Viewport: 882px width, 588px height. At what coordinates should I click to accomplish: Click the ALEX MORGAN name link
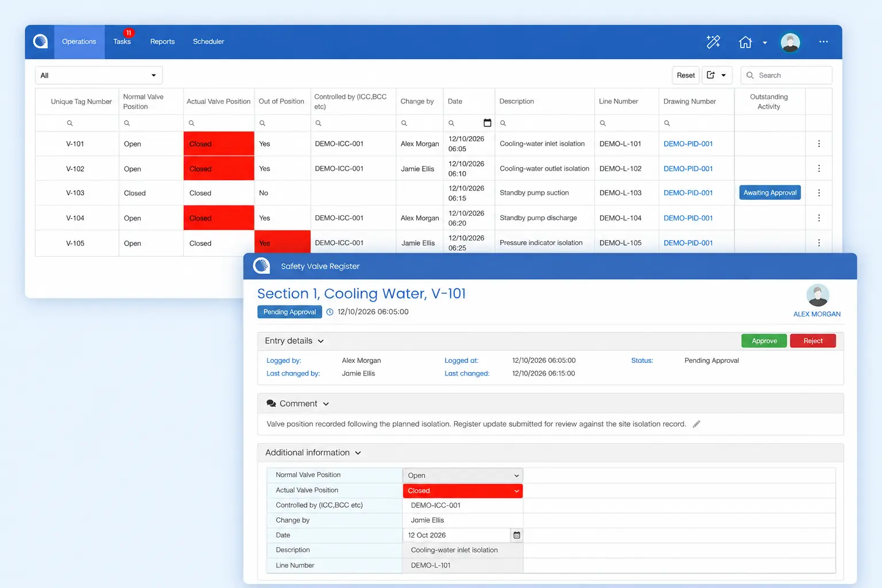pyautogui.click(x=817, y=314)
